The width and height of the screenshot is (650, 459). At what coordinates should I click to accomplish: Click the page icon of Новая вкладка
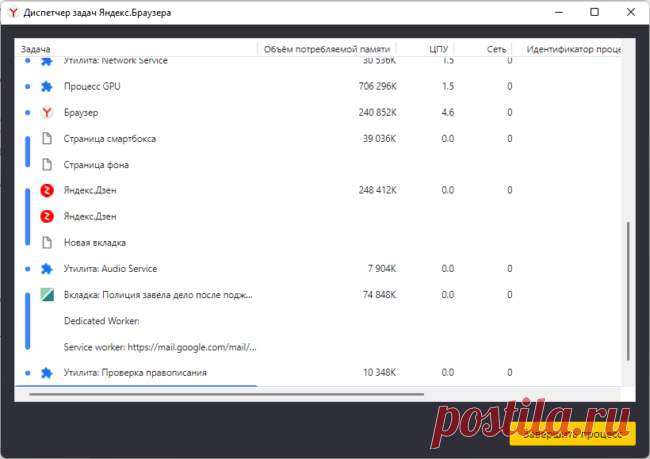(47, 243)
